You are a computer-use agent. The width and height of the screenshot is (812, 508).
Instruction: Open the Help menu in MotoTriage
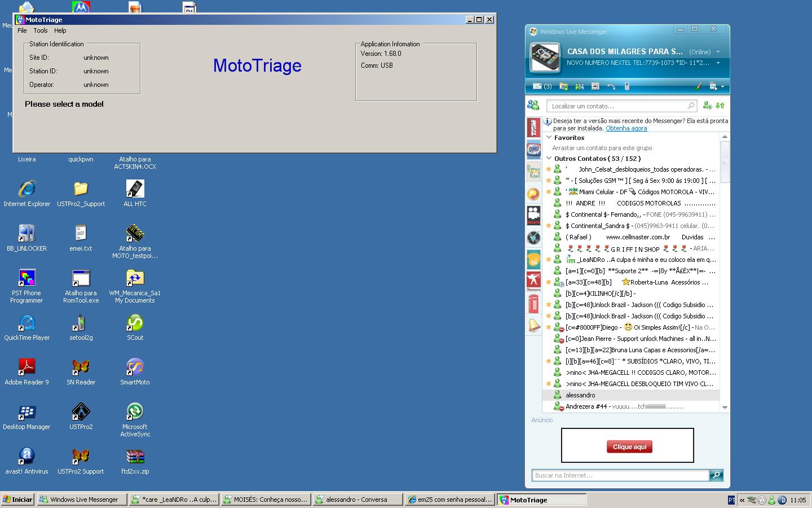[x=60, y=30]
